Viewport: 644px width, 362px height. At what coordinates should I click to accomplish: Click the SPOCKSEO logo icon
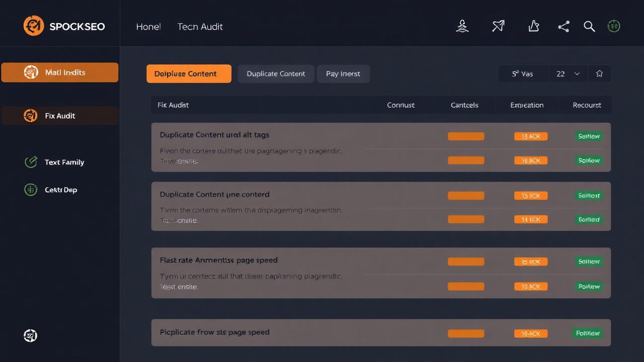(34, 26)
